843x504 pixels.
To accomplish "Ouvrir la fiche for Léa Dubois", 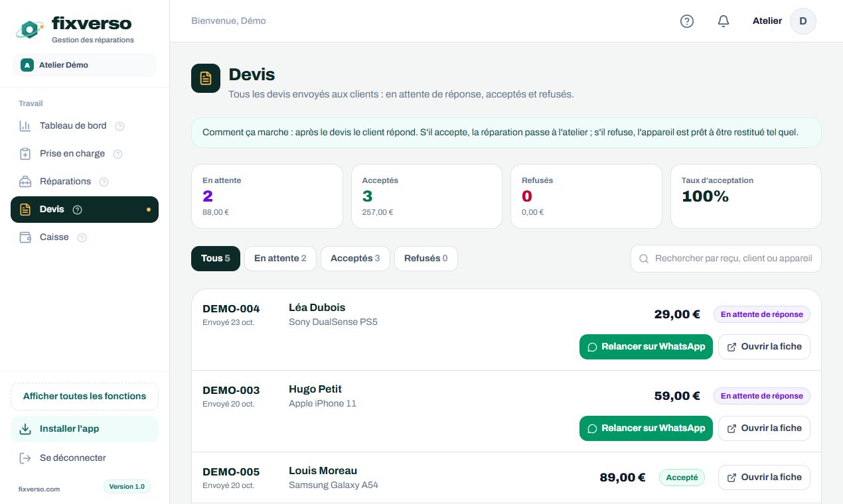I will pyautogui.click(x=764, y=347).
